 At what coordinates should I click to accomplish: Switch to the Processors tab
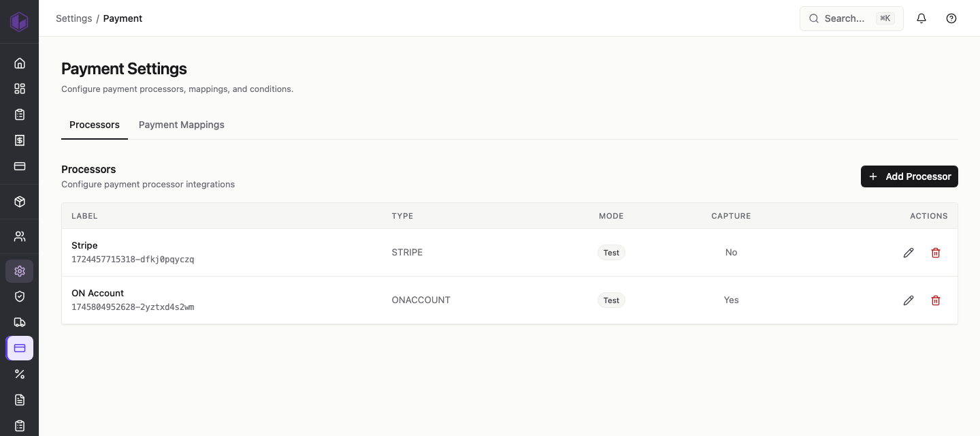(x=95, y=125)
